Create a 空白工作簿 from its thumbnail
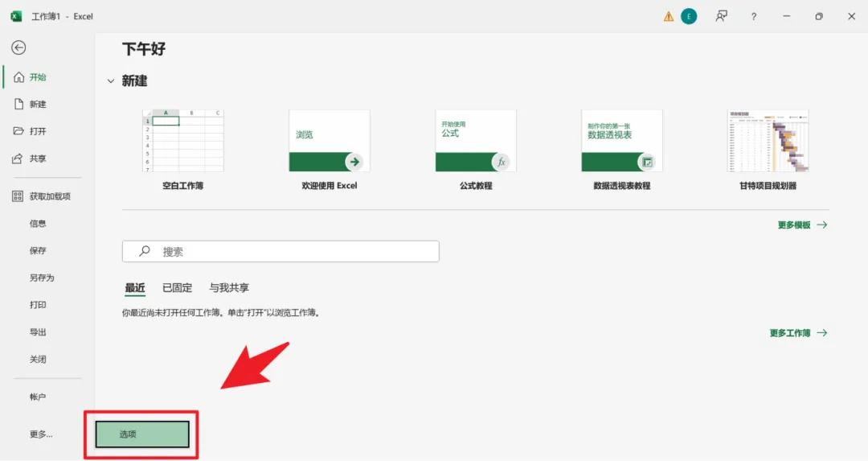 click(183, 141)
